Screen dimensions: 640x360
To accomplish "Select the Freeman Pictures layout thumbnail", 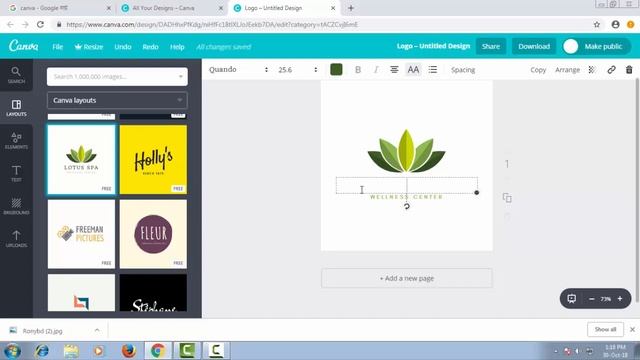I will coord(81,234).
